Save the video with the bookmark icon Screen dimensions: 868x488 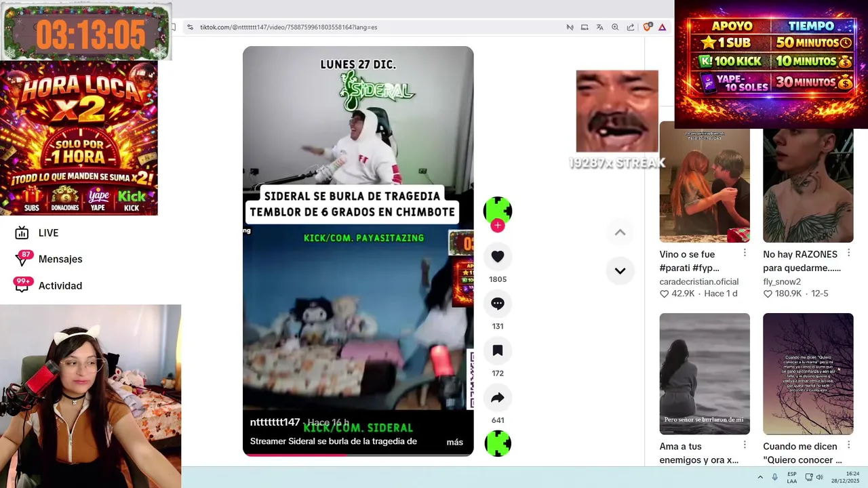tap(498, 350)
